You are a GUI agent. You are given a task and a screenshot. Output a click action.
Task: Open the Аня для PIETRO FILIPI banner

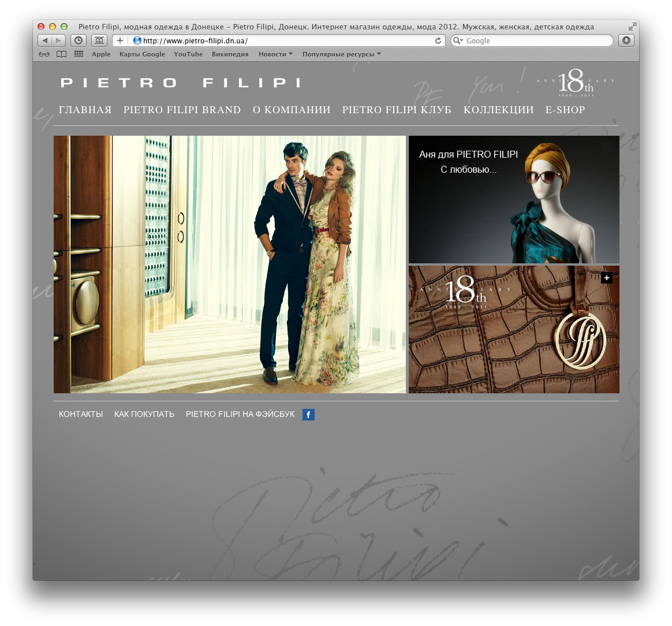click(x=514, y=199)
